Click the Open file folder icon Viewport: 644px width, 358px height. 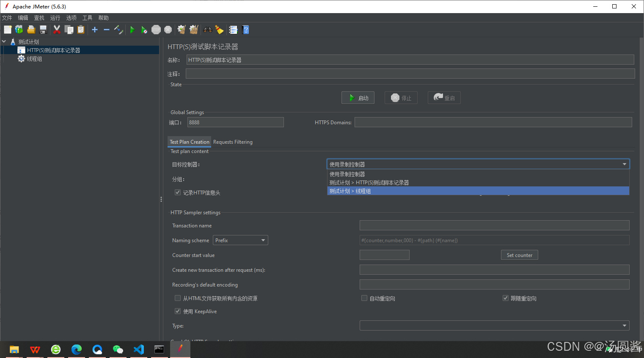pos(31,30)
